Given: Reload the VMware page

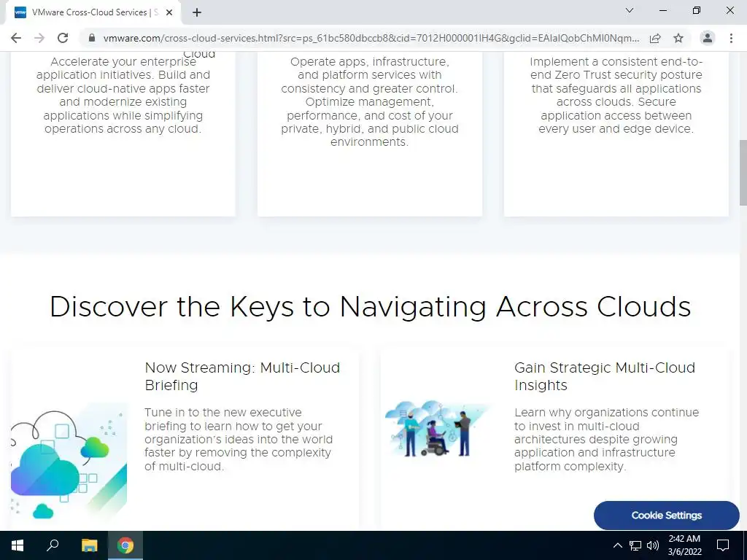Looking at the screenshot, I should click(63, 38).
